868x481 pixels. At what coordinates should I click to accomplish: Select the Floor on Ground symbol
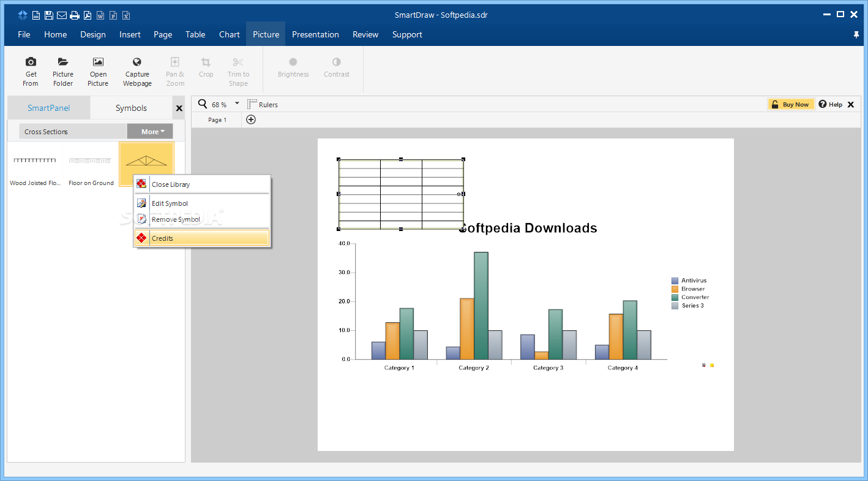[x=91, y=164]
